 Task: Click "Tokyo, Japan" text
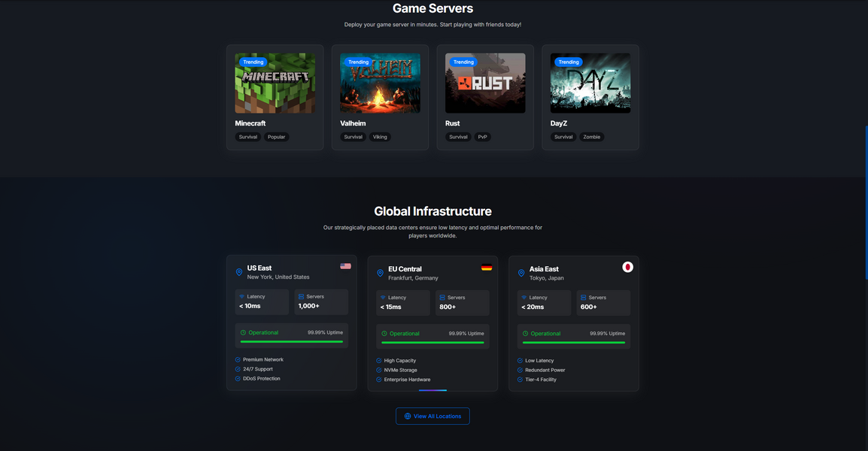pos(547,278)
